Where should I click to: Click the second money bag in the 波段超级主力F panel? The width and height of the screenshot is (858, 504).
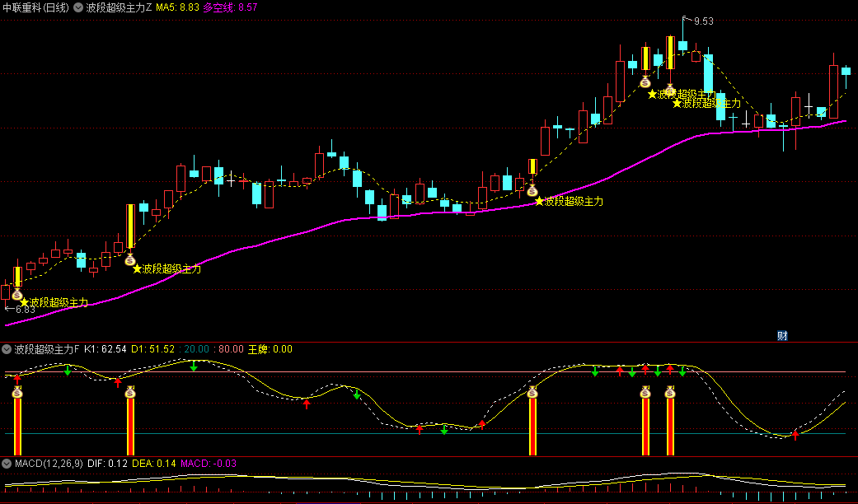(130, 392)
